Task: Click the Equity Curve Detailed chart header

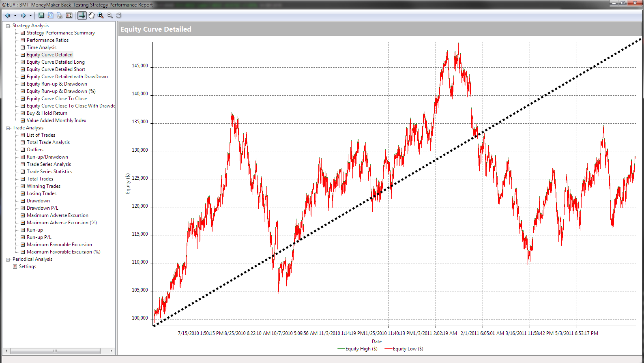Action: click(380, 29)
